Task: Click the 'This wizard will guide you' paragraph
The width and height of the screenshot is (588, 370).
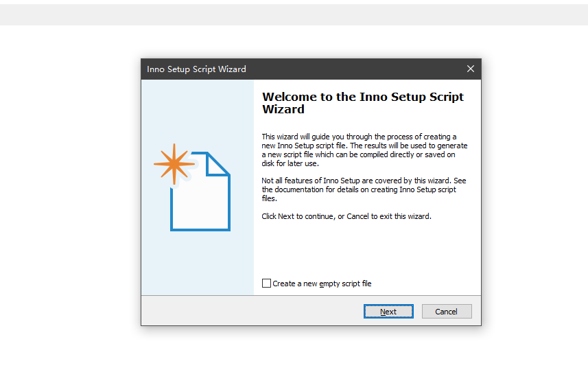Action: (x=364, y=150)
